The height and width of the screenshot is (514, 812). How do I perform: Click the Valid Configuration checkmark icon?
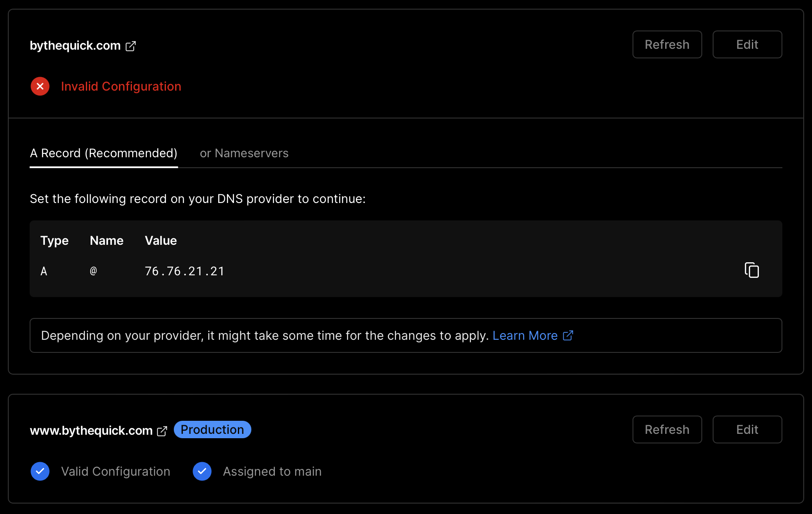click(x=40, y=471)
